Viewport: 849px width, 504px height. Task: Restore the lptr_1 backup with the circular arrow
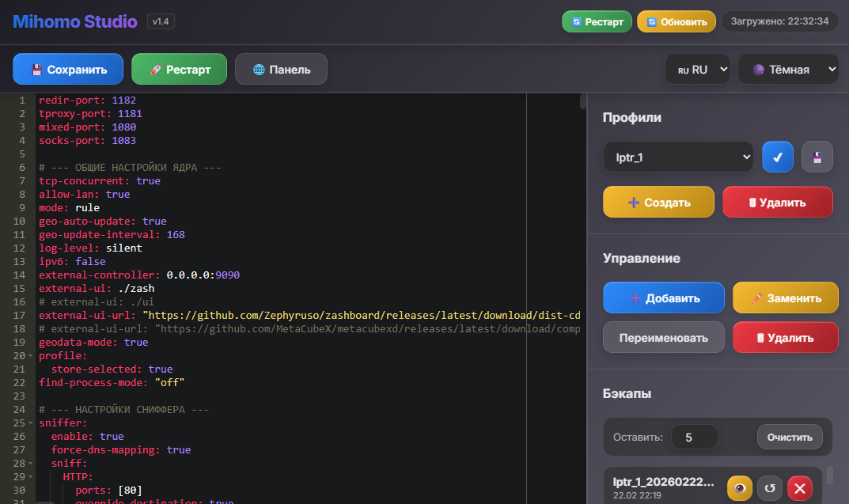tap(769, 488)
